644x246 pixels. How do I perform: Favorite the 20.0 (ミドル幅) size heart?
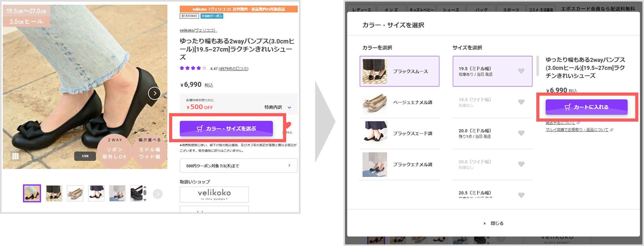pos(521,133)
